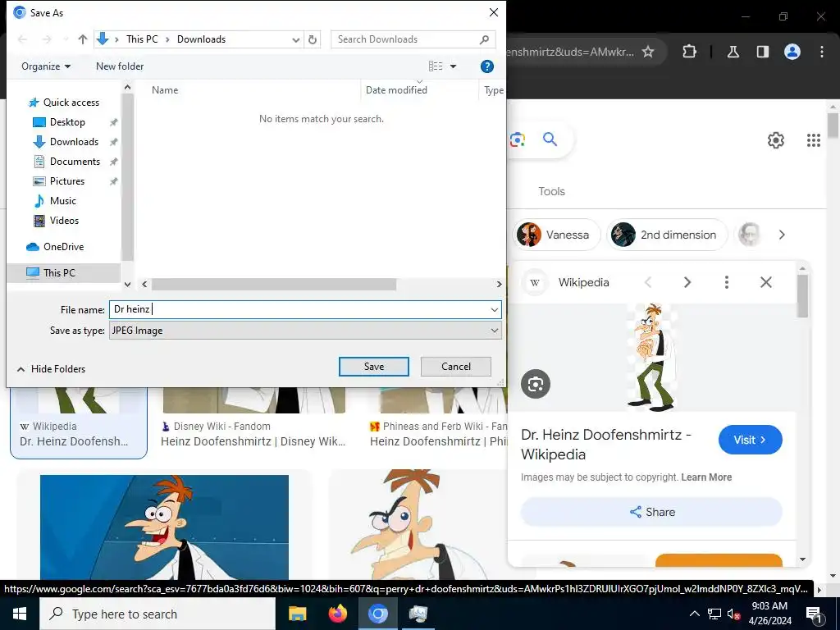Screen dimensions: 840x630
Task: Select Music in the navigation pane
Action: 62,201
